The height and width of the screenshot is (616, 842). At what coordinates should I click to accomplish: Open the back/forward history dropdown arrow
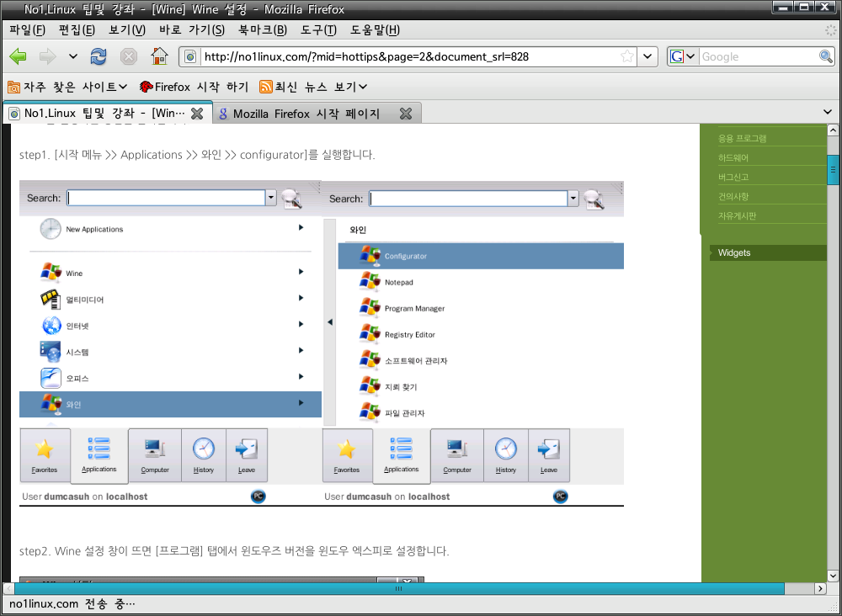(73, 56)
